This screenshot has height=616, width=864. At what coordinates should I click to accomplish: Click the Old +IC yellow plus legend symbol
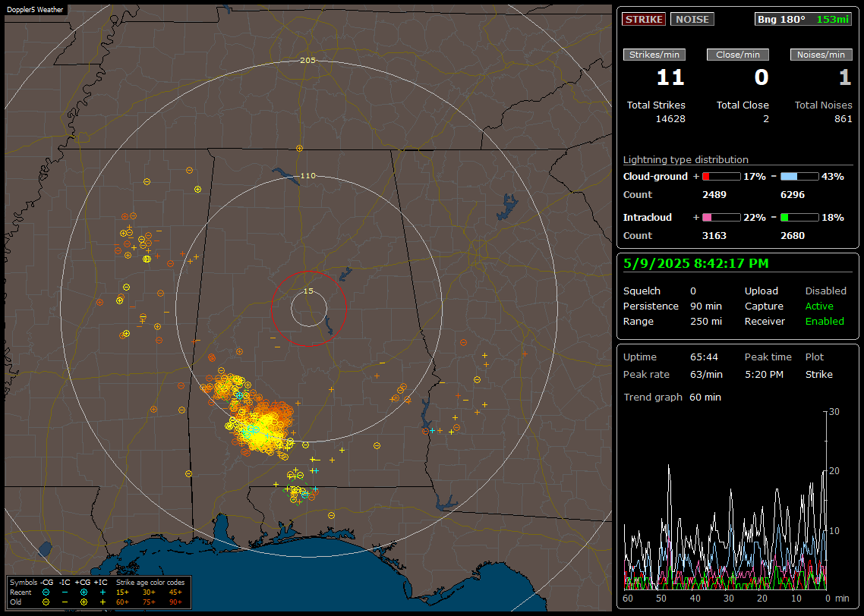click(x=102, y=602)
